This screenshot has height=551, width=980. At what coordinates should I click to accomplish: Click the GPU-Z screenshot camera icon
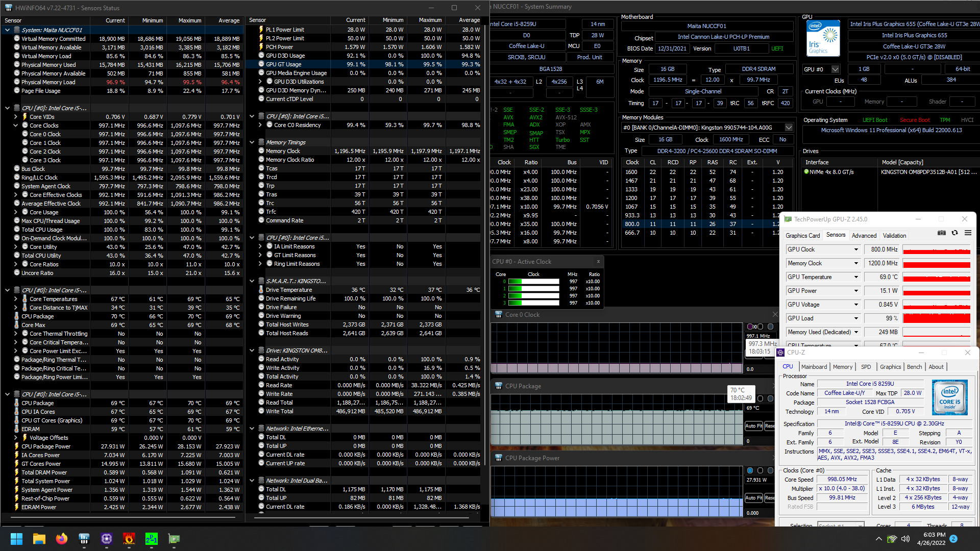(941, 233)
